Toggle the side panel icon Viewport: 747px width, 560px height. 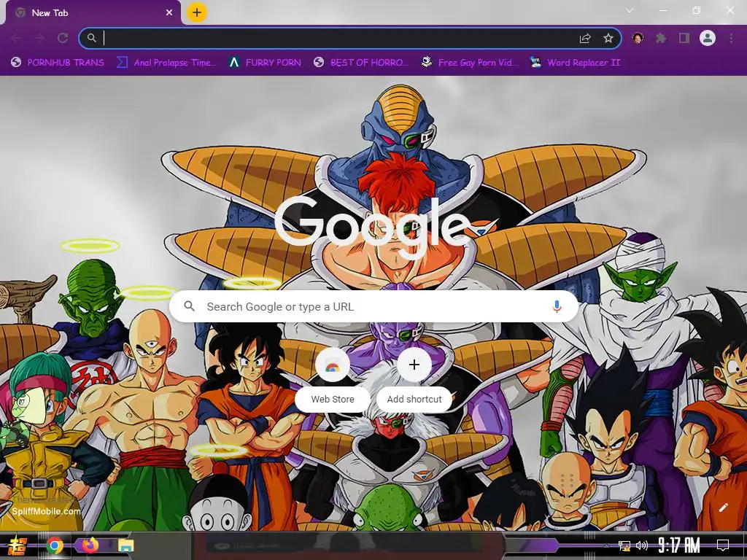(x=684, y=38)
